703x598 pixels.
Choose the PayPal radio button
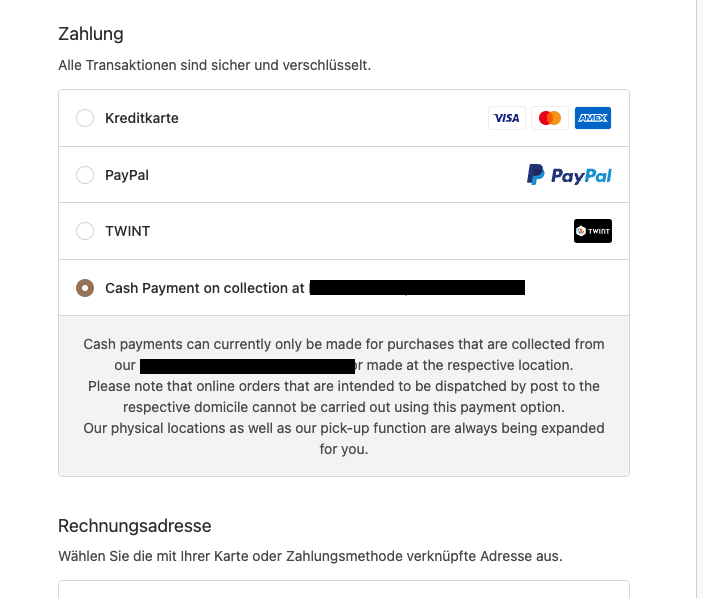coord(85,175)
